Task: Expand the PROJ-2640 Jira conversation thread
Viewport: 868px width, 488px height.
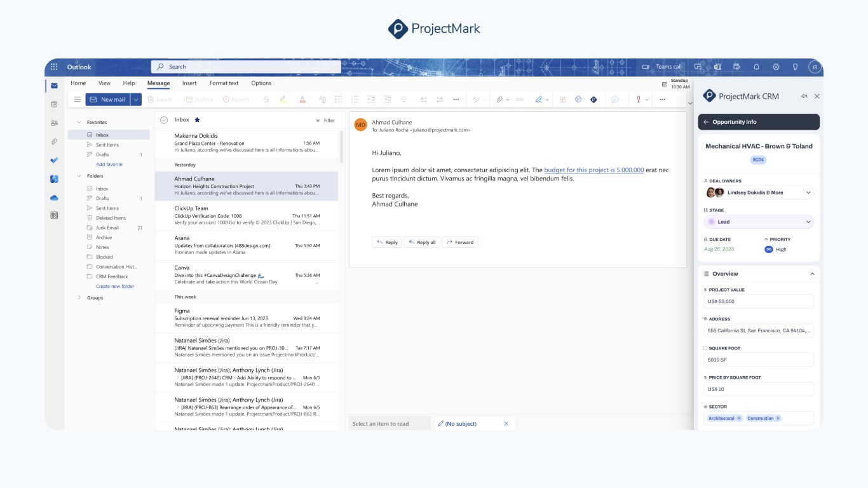Action: point(178,377)
